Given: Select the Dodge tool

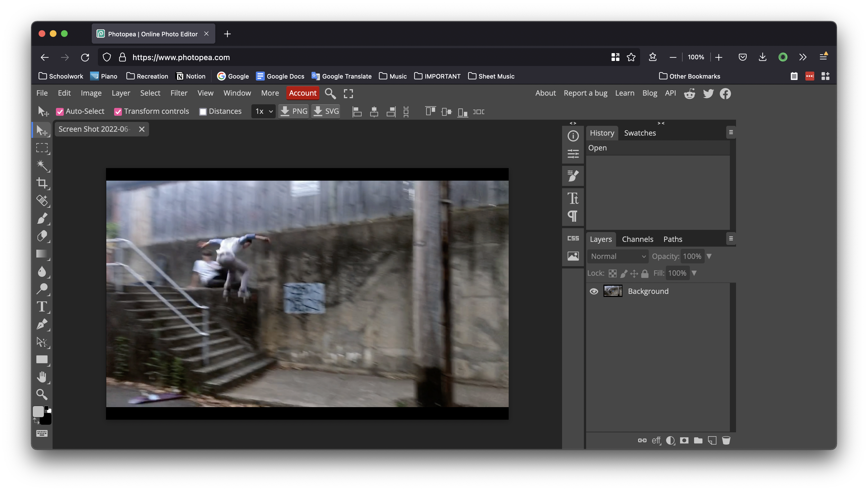Looking at the screenshot, I should (42, 289).
